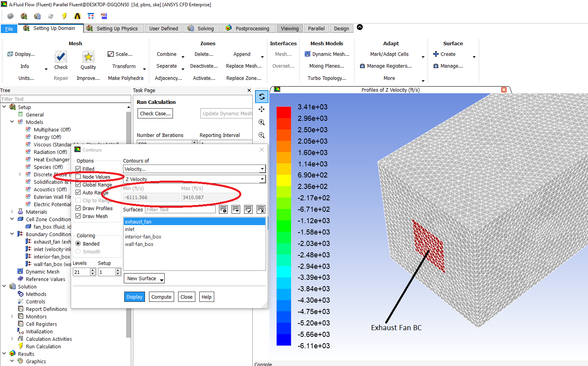588x366 pixels.
Task: Enable the Node Values checkbox
Action: point(78,177)
